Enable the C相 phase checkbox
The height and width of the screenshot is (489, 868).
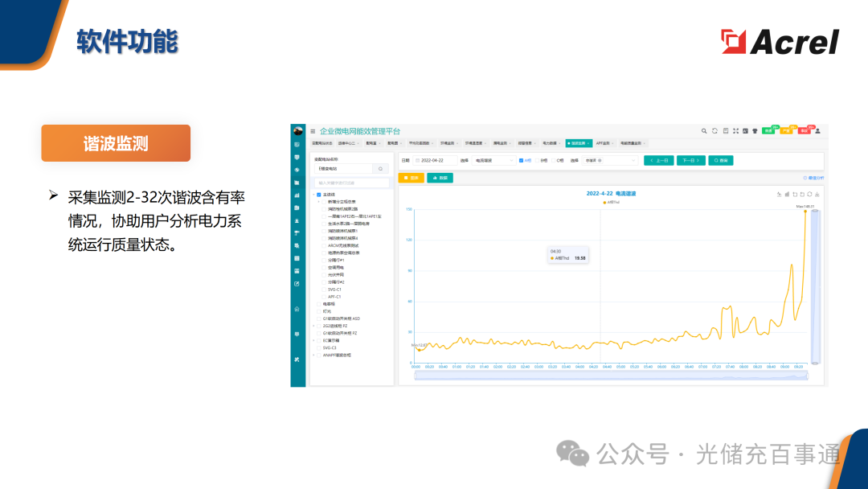coord(553,161)
